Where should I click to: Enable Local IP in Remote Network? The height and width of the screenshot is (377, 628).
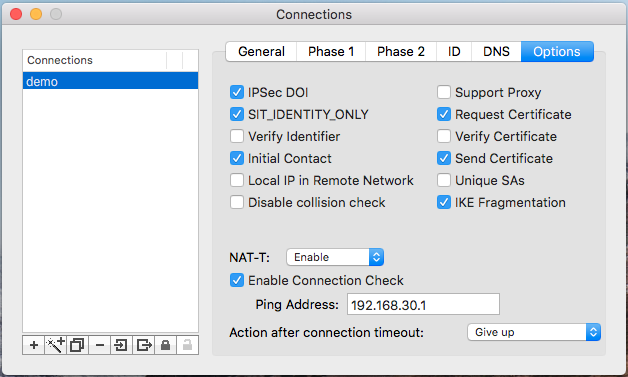(237, 180)
